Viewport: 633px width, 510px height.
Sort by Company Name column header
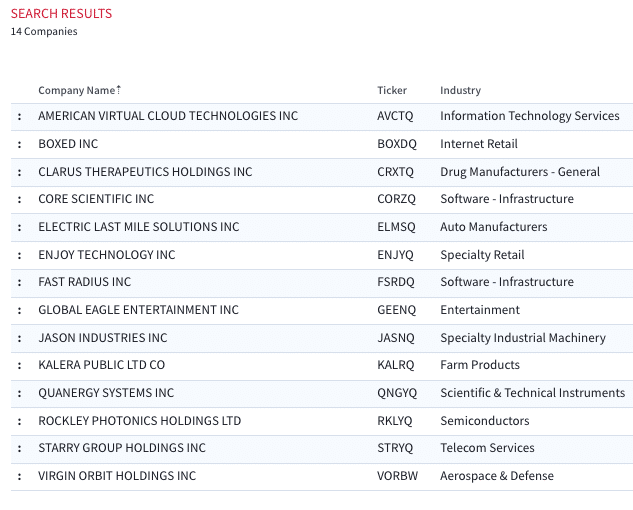point(77,90)
